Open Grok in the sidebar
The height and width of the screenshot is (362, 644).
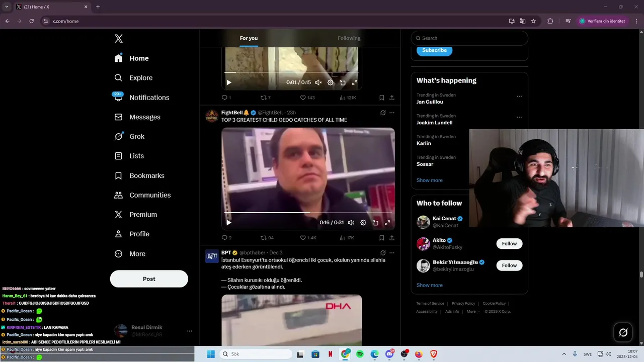[x=130, y=137]
